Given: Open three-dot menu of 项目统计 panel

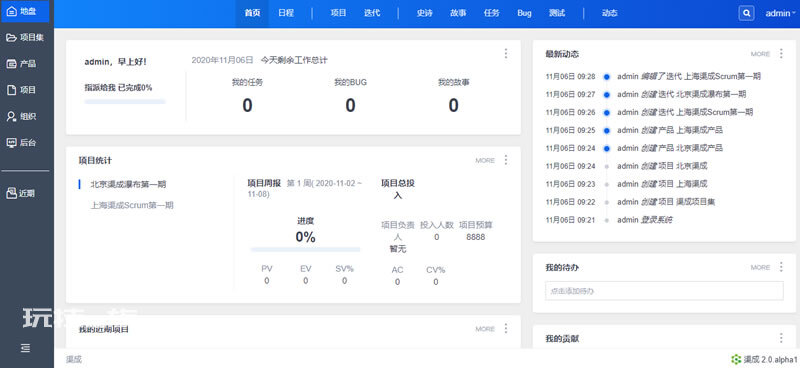Looking at the screenshot, I should click(x=506, y=160).
